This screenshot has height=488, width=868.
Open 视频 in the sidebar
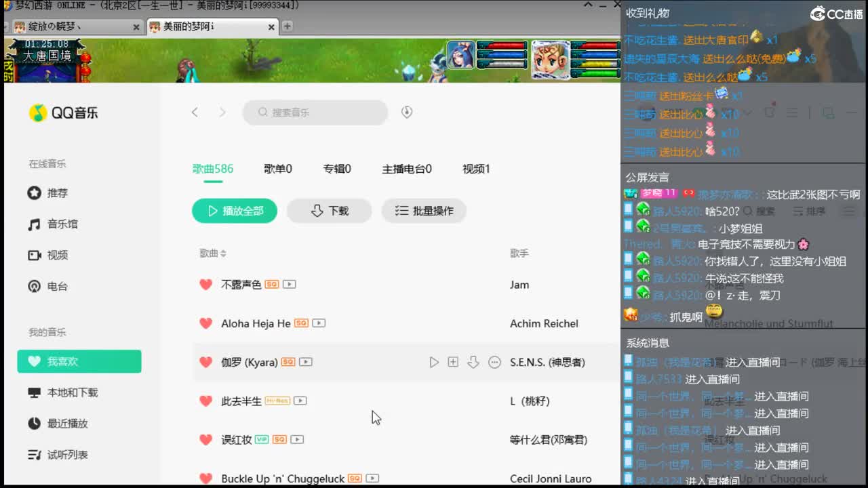click(47, 256)
